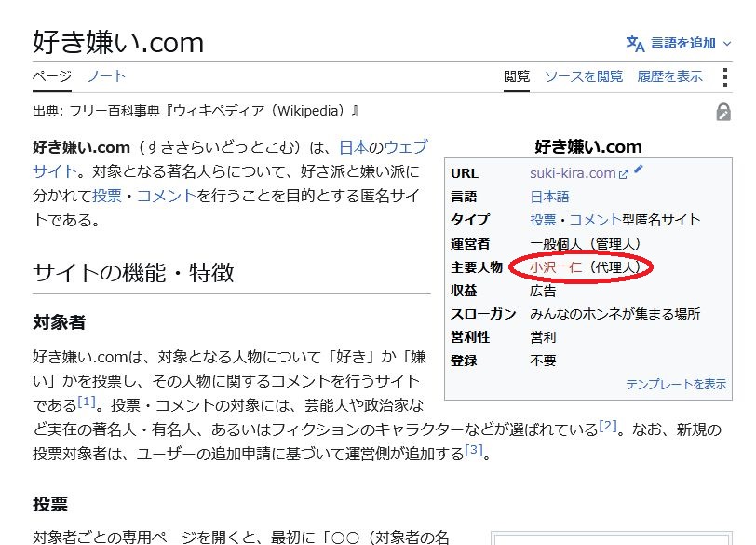Click the 不要 registration value
Image resolution: width=756 pixels, height=545 pixels.
[x=543, y=361]
